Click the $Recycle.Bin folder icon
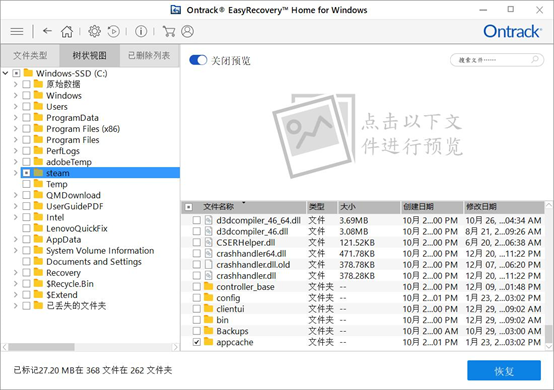 (x=38, y=283)
